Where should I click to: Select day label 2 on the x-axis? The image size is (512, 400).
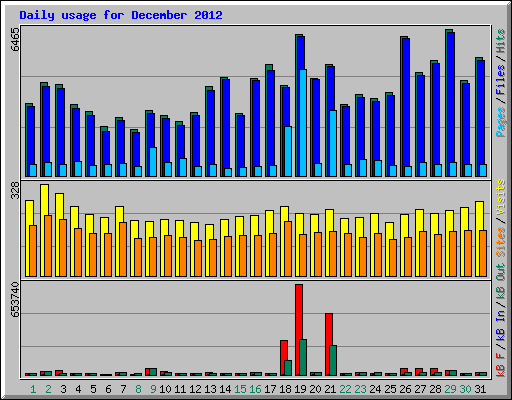(48, 389)
